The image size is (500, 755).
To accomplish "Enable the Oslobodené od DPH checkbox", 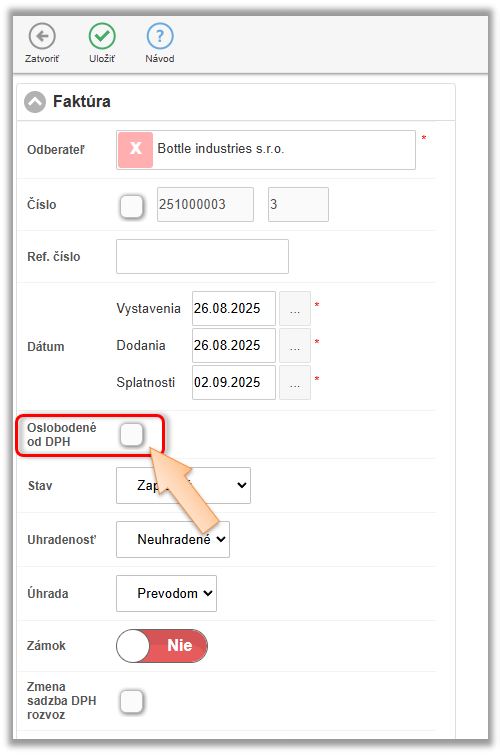I will pos(132,435).
